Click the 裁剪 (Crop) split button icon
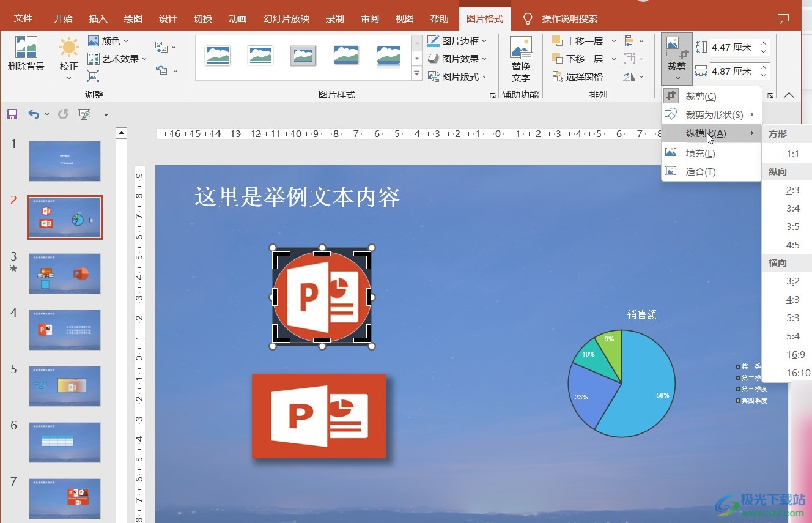Image resolution: width=812 pixels, height=523 pixels. click(x=677, y=47)
